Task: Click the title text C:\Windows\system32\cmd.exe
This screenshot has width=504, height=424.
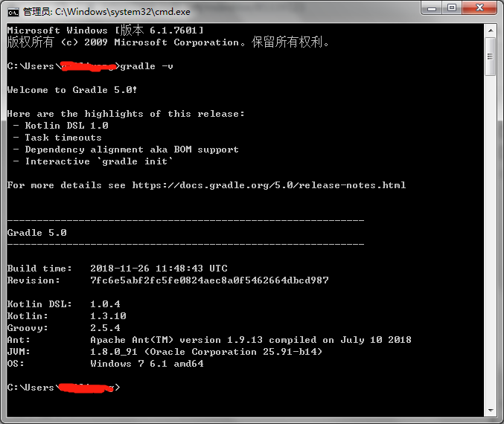Action: (x=123, y=12)
